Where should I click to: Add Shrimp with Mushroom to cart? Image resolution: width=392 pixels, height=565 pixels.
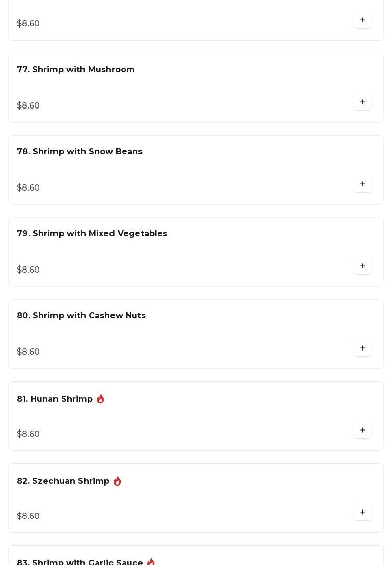(x=362, y=102)
